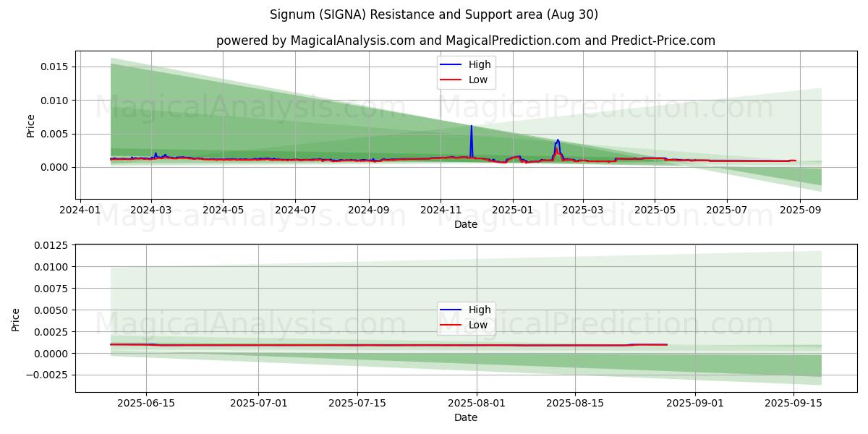Screen dimensions: 868x434
Task: Click the chart title Signum (SIGNA) Resistance and Support area
Action: [x=434, y=14]
